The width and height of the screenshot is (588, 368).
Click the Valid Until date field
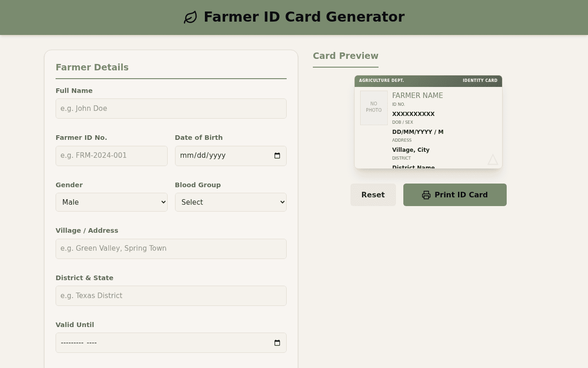click(171, 343)
